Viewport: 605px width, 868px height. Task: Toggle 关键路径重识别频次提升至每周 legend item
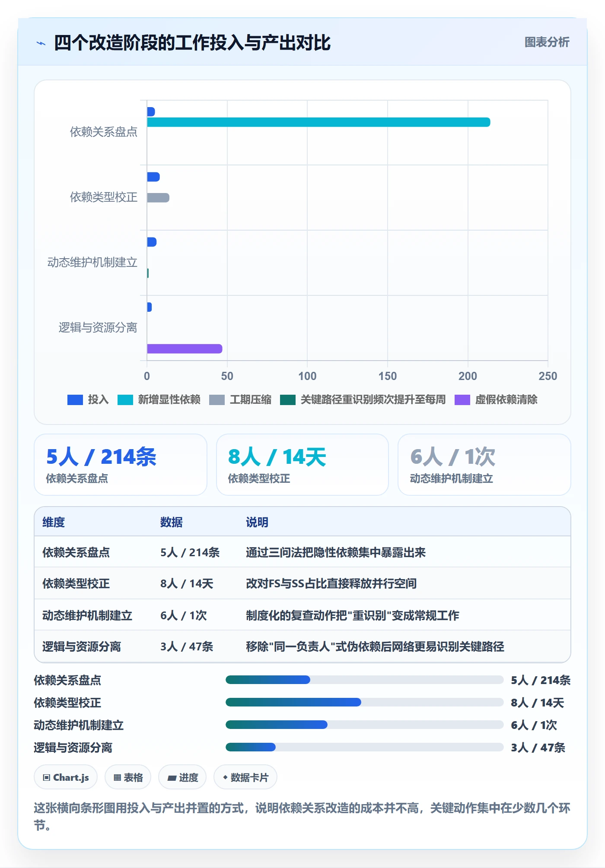[363, 399]
